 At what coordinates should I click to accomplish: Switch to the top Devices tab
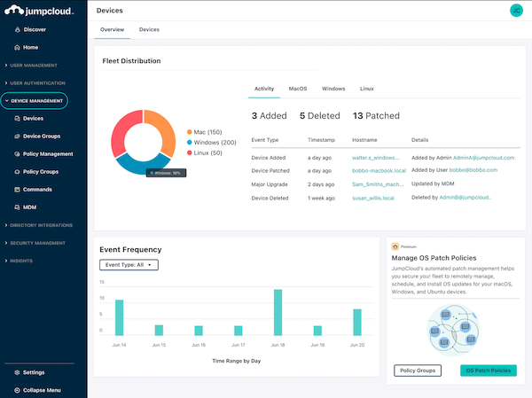coord(149,29)
